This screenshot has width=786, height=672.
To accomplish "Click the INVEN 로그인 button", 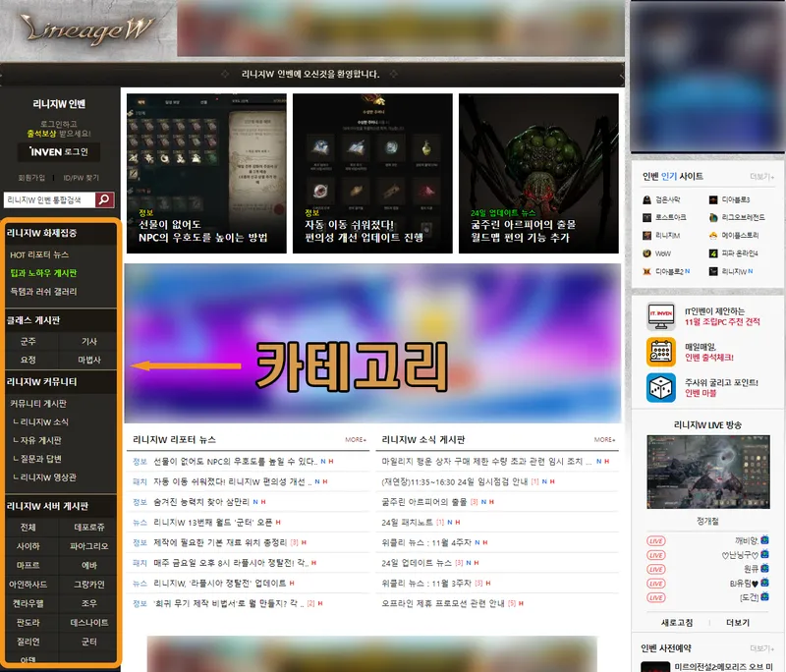I will (x=59, y=152).
